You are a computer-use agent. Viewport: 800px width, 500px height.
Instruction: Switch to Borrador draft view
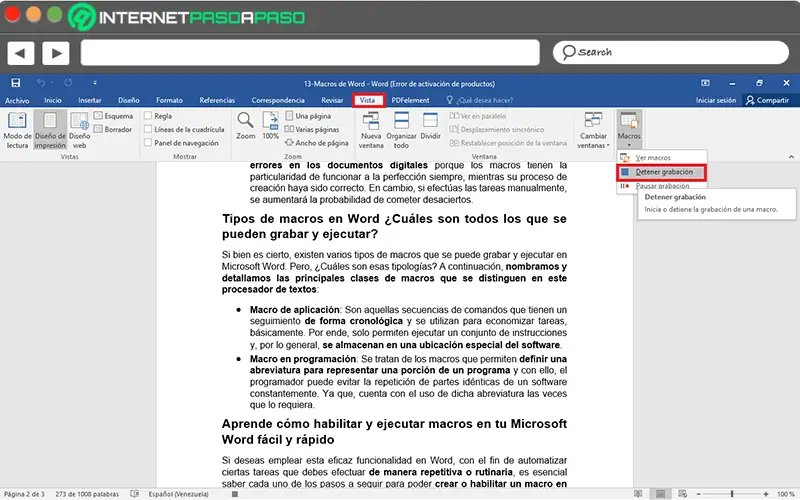[113, 130]
